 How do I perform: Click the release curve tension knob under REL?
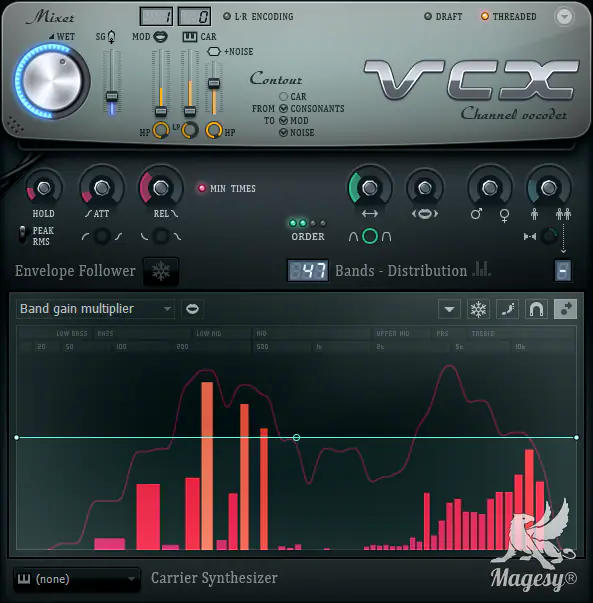161,236
